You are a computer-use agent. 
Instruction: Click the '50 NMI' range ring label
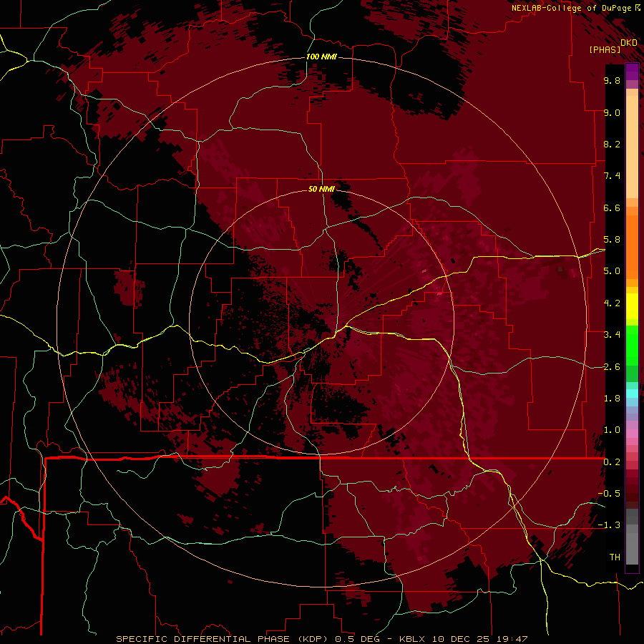tap(321, 189)
